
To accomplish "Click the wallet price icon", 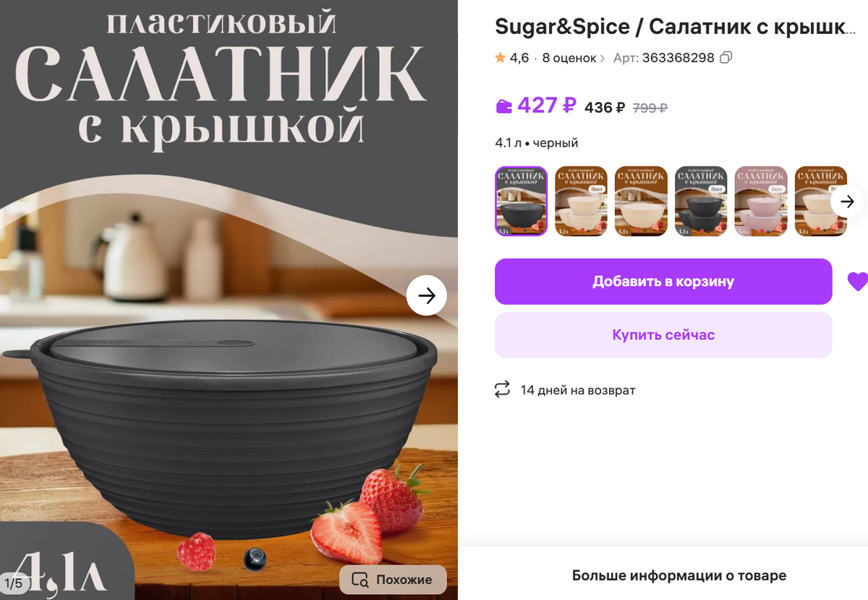I will pyautogui.click(x=503, y=106).
